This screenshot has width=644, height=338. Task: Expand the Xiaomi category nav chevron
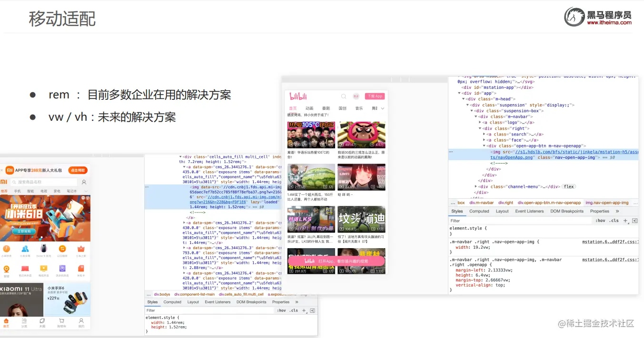(x=86, y=191)
